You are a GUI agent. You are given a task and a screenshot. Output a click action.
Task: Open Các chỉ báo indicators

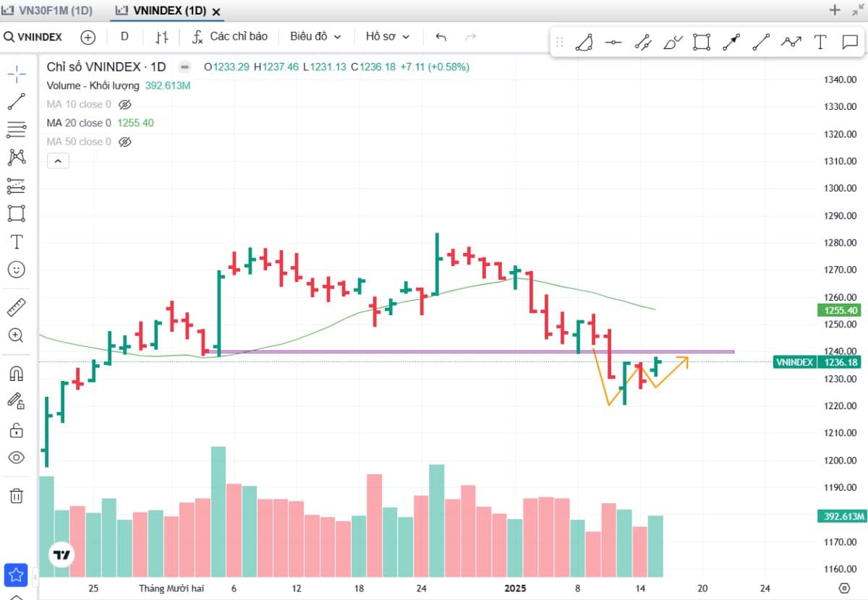(230, 37)
